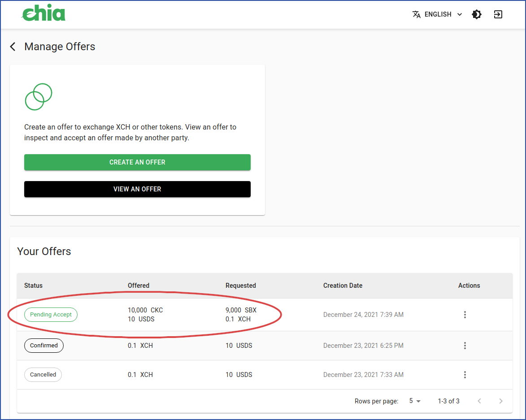The image size is (526, 420).
Task: Click the Cancelled status chip
Action: click(x=43, y=375)
